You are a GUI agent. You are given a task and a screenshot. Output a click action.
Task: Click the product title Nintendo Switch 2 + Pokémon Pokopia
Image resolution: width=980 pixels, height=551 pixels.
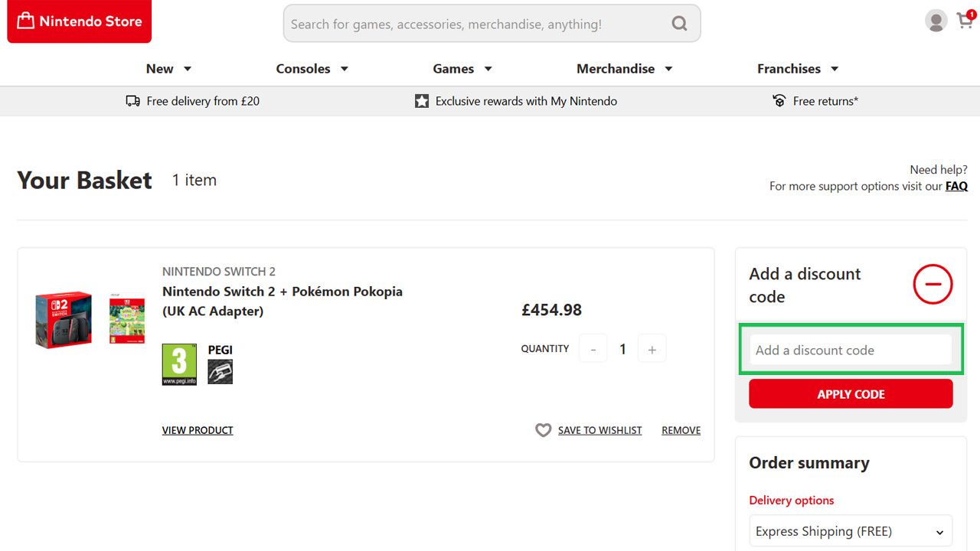click(283, 301)
